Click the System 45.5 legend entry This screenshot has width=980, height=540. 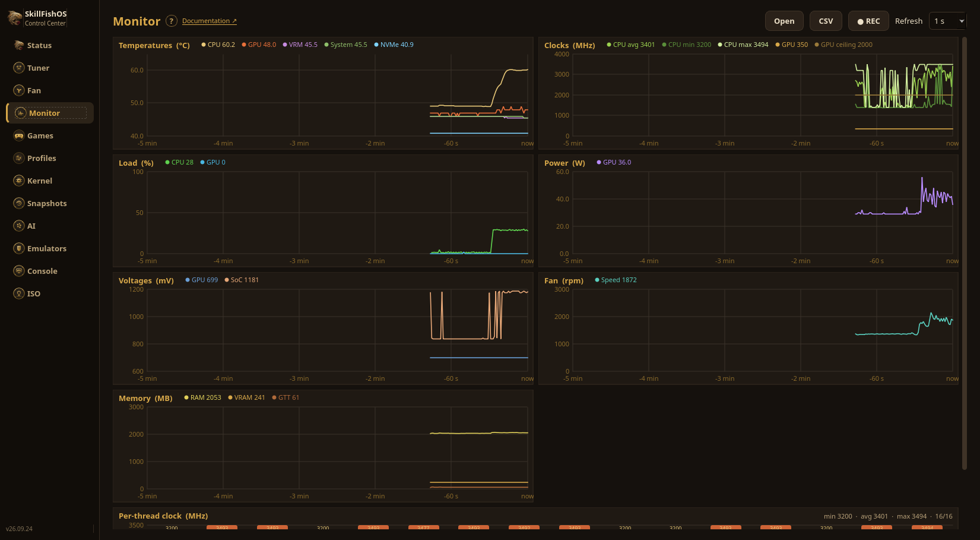pyautogui.click(x=346, y=45)
